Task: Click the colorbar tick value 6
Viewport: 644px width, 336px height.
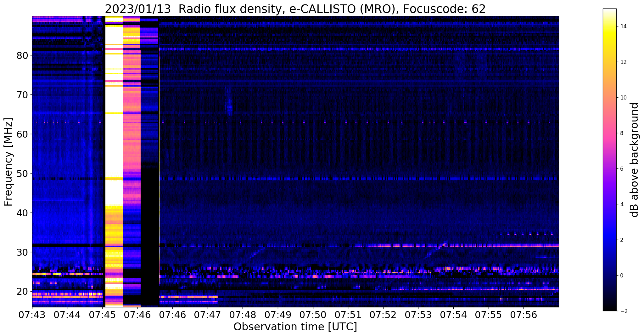Action: (x=621, y=169)
